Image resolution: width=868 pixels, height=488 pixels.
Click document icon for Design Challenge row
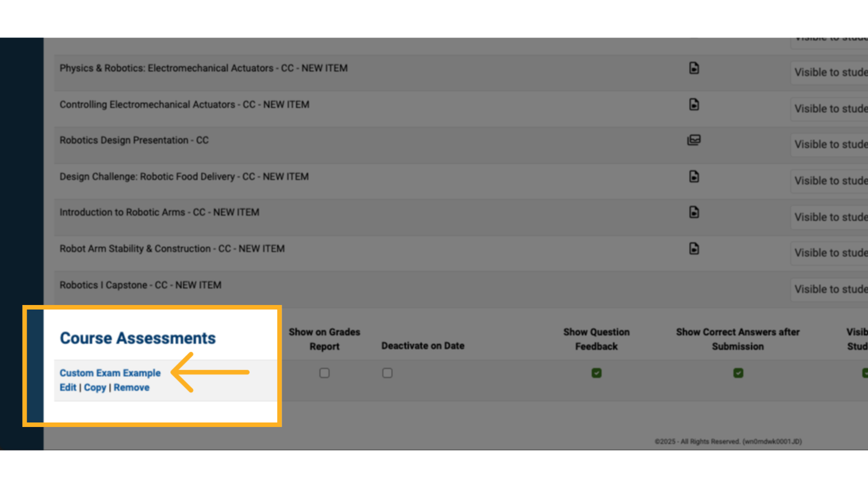tap(694, 176)
